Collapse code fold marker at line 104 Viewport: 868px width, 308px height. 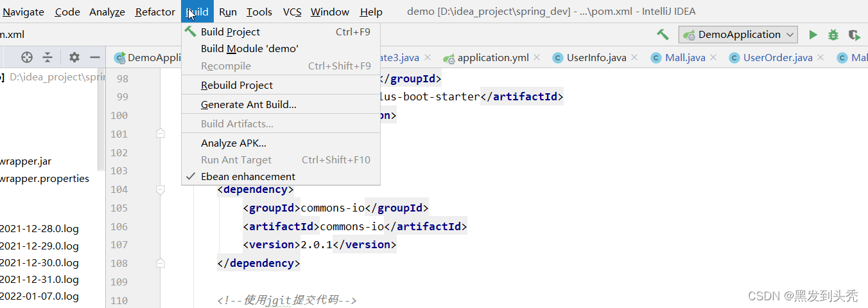161,190
